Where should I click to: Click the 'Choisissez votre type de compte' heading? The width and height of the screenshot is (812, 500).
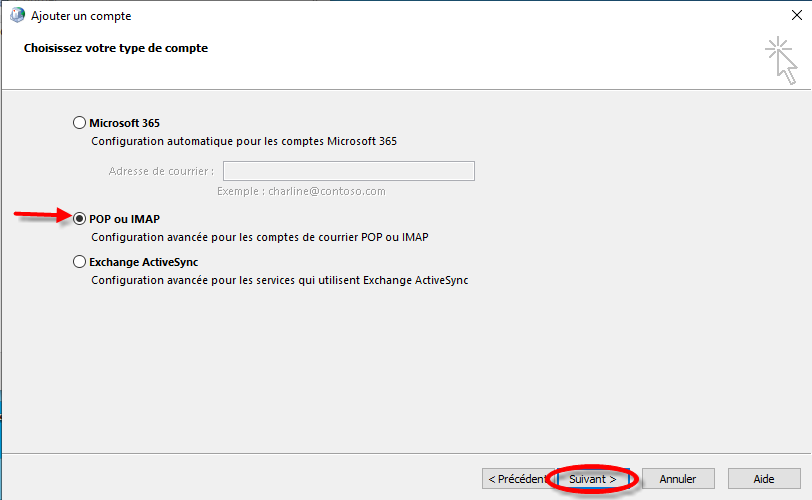coord(116,48)
